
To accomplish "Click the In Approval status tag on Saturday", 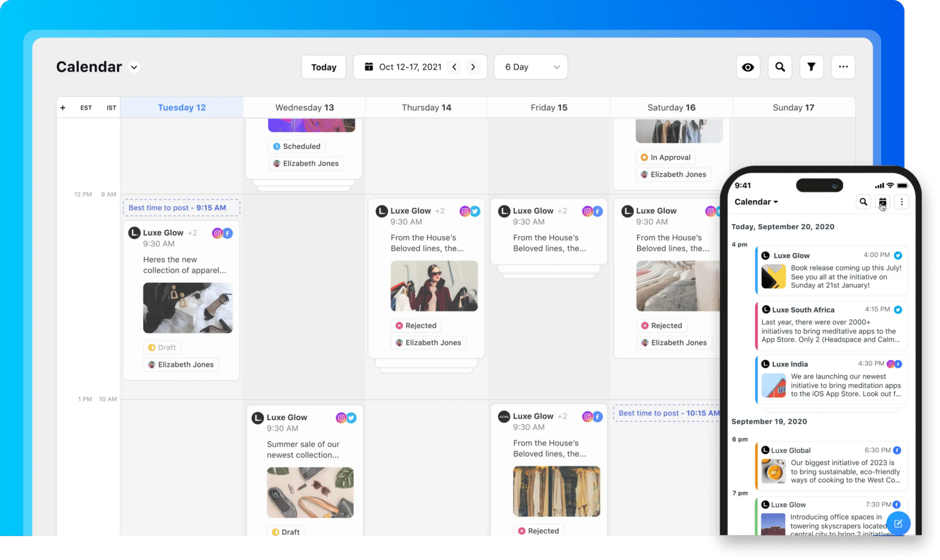I will (x=665, y=158).
